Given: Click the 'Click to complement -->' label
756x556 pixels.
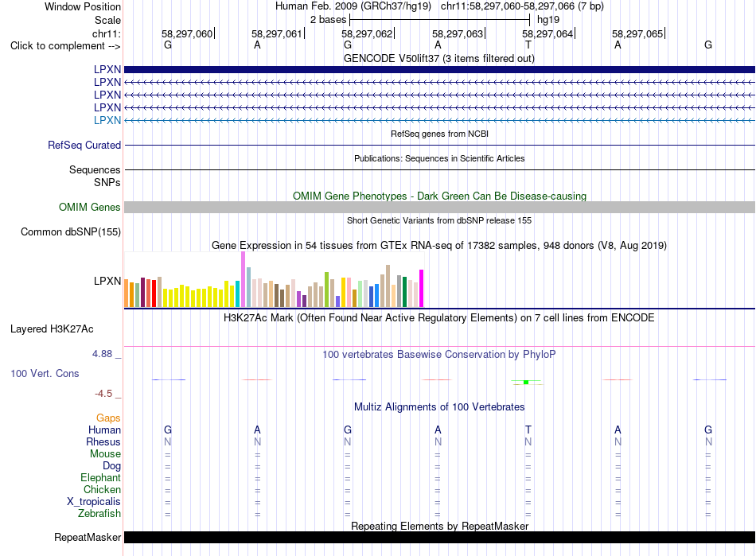Looking at the screenshot, I should coord(65,46).
